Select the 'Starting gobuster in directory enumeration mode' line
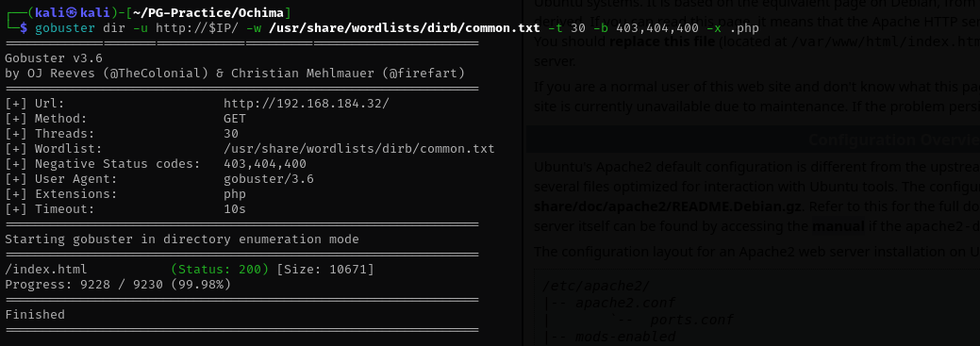Screen dimensions: 980x346 182,239
